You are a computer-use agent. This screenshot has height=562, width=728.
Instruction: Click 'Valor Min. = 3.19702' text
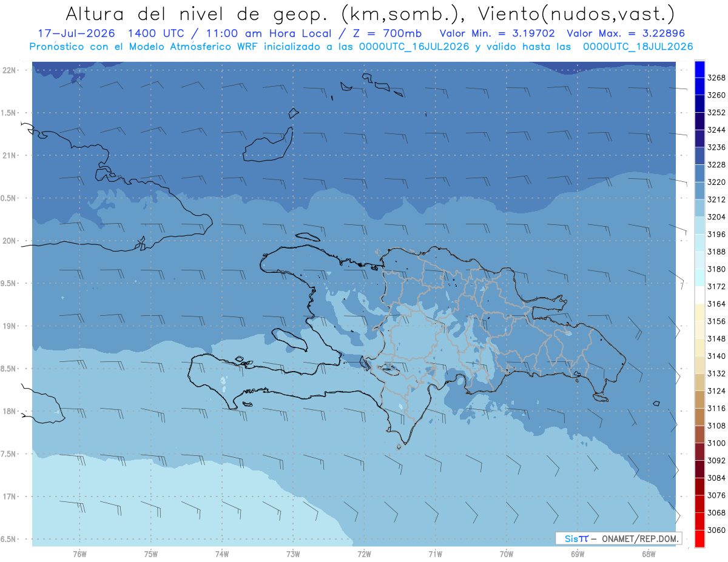click(x=496, y=33)
